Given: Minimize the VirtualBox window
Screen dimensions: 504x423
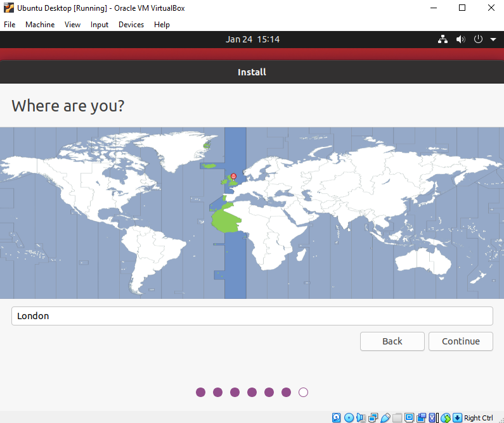Looking at the screenshot, I should click(x=434, y=8).
